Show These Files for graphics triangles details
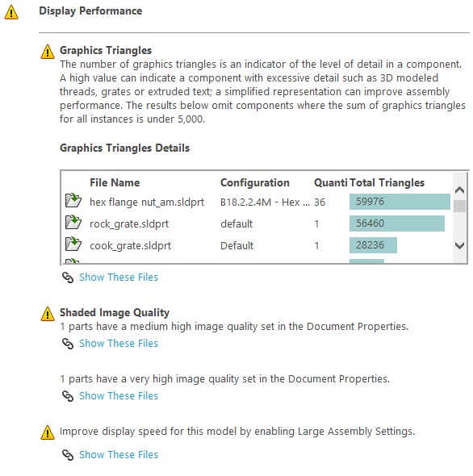The height and width of the screenshot is (476, 473). click(x=119, y=278)
